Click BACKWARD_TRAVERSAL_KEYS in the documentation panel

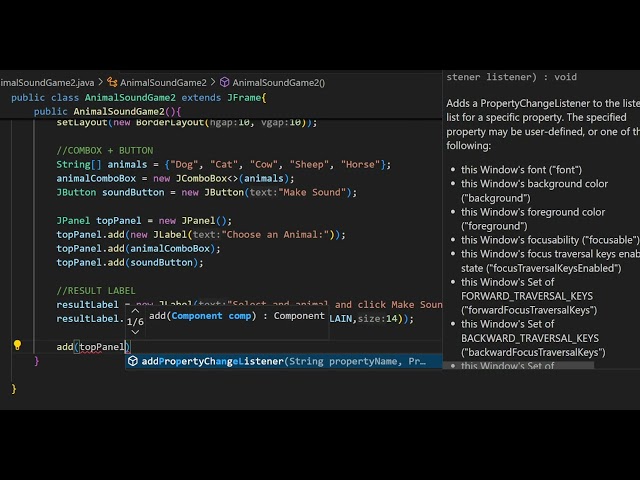(530, 338)
